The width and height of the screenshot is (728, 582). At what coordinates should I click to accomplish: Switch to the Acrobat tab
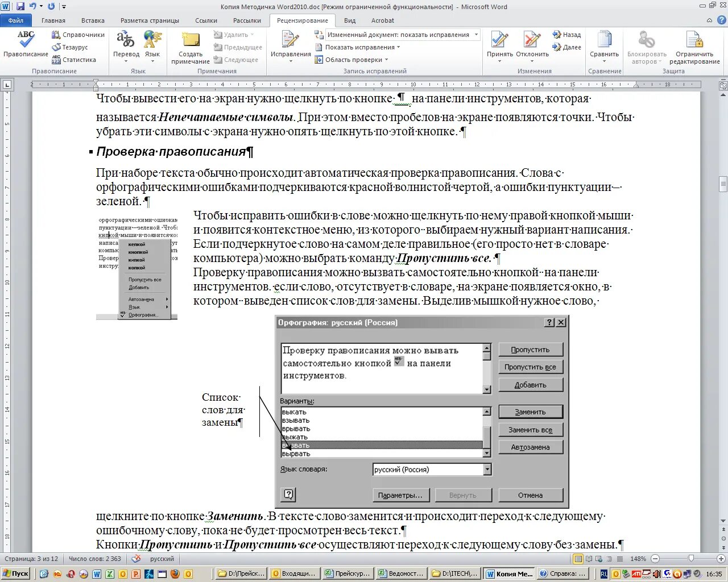(383, 20)
